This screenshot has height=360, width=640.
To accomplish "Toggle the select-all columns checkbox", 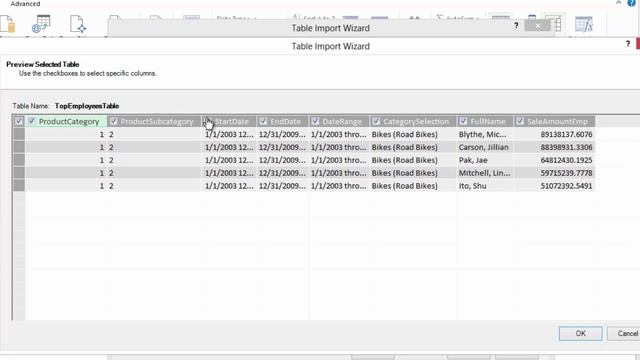I will coord(19,121).
